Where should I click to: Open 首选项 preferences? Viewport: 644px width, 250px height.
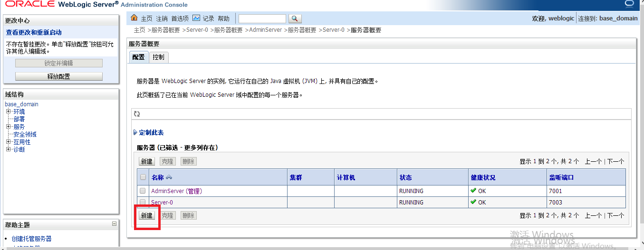tap(180, 19)
